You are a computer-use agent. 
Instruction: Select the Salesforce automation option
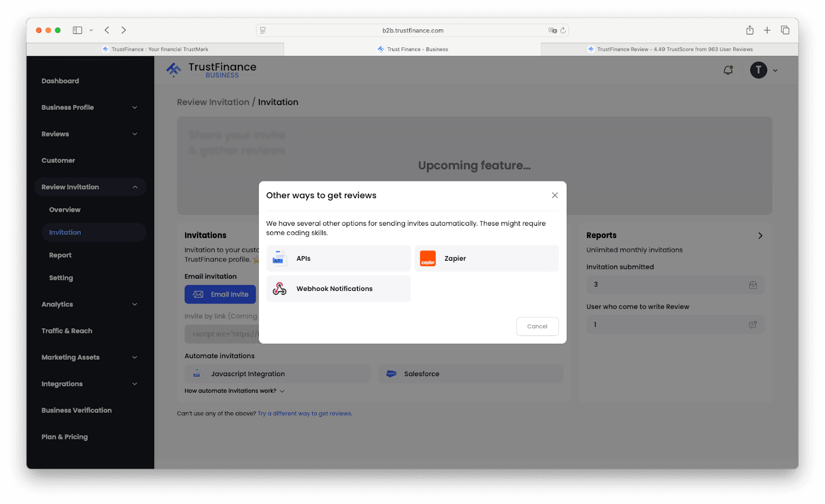[471, 374]
